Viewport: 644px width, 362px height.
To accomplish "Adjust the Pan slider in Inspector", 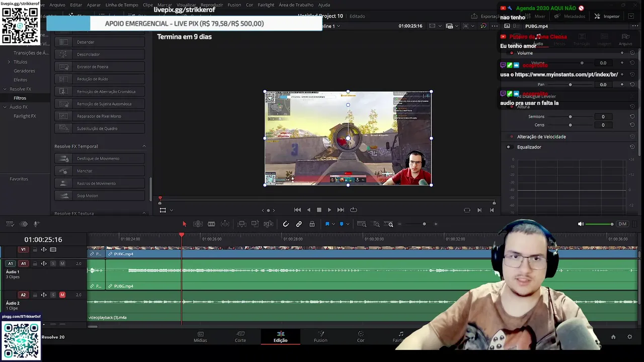I will [571, 84].
